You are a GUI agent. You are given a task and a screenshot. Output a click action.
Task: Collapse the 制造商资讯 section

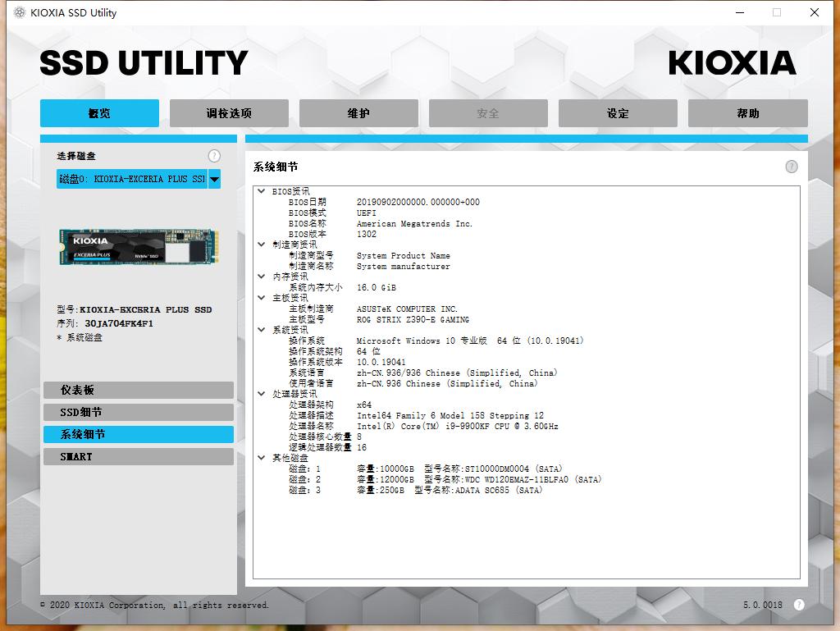coord(262,245)
